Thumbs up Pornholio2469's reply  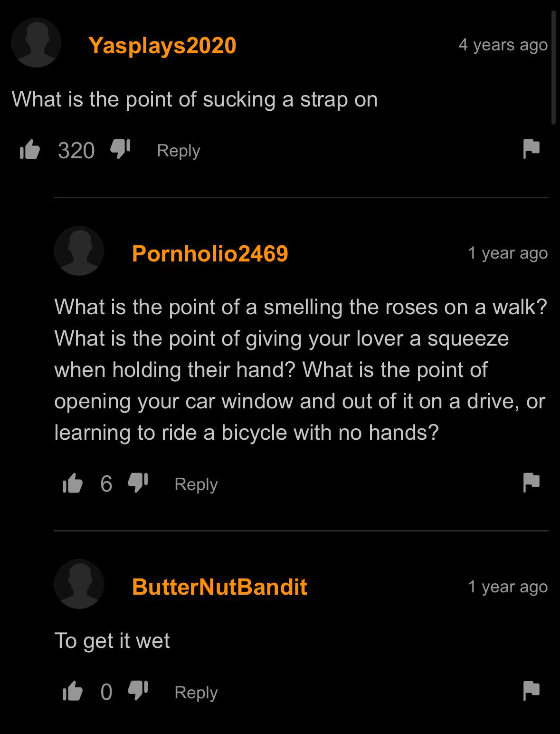point(72,483)
